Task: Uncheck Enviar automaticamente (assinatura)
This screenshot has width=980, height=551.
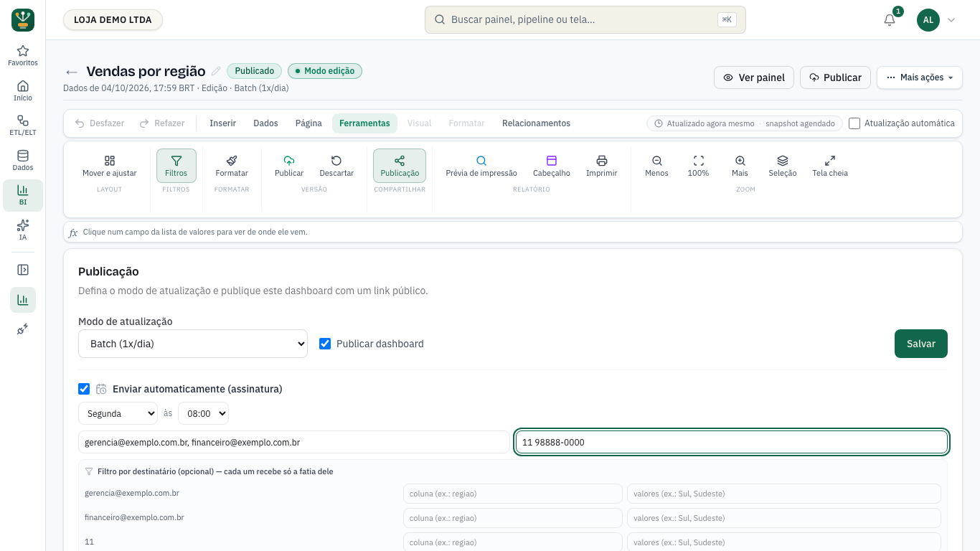Action: [84, 389]
